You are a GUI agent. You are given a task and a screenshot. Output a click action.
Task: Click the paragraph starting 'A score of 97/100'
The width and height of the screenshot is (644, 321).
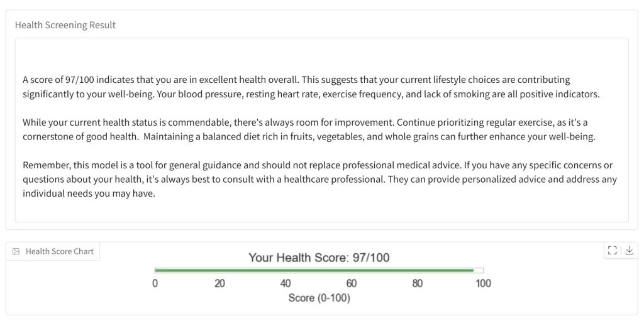click(312, 87)
